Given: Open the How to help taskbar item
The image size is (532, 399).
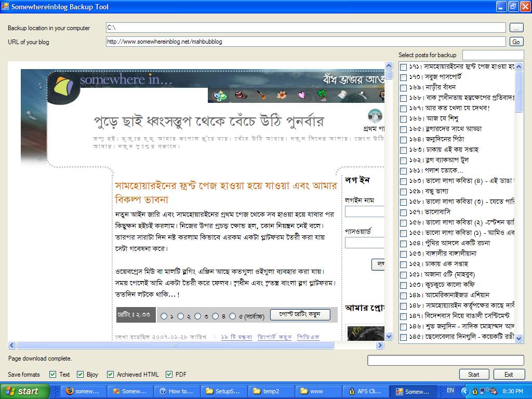Looking at the screenshot, I should [x=177, y=391].
